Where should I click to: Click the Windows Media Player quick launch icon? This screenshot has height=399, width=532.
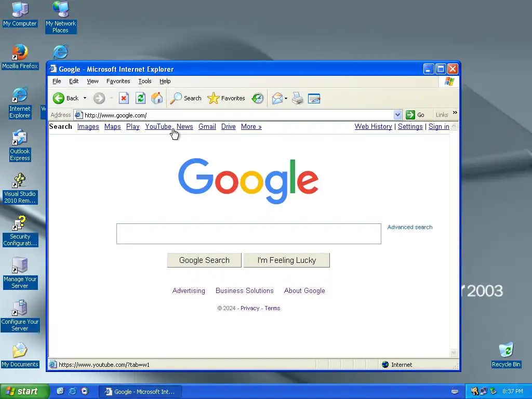pyautogui.click(x=85, y=391)
